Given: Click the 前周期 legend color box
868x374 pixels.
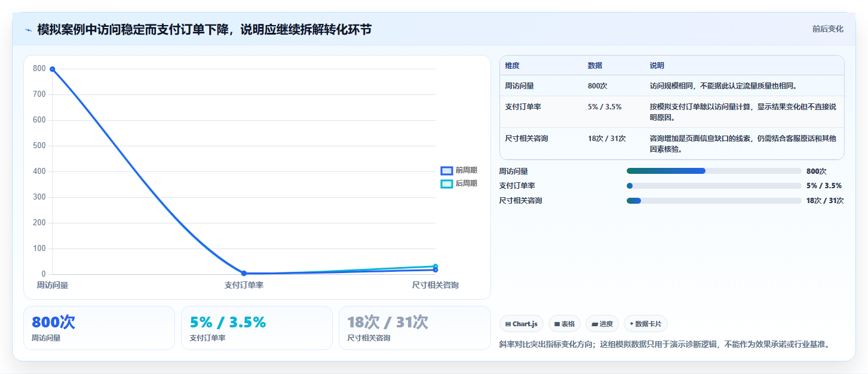Looking at the screenshot, I should pos(447,171).
